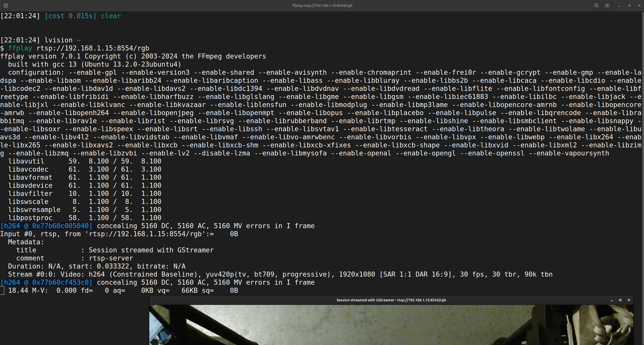The image size is (644, 345).
Task: Click the green ffplay command word
Action: click(20, 48)
